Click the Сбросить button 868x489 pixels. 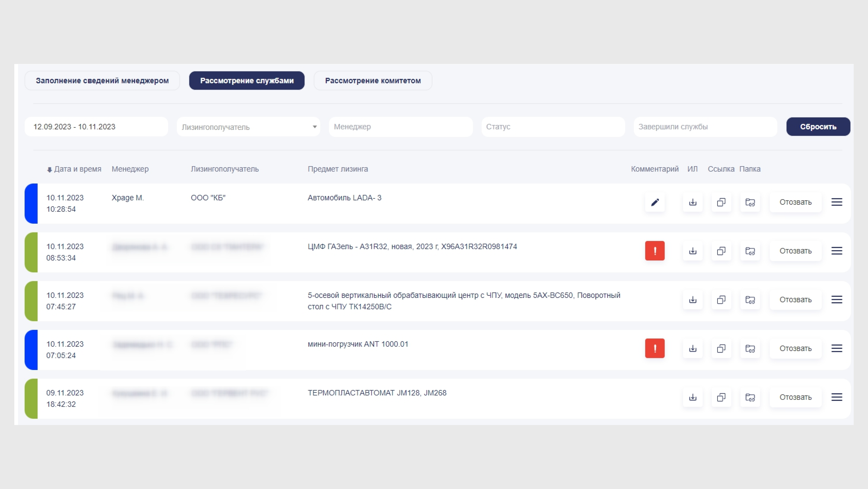[x=818, y=127]
